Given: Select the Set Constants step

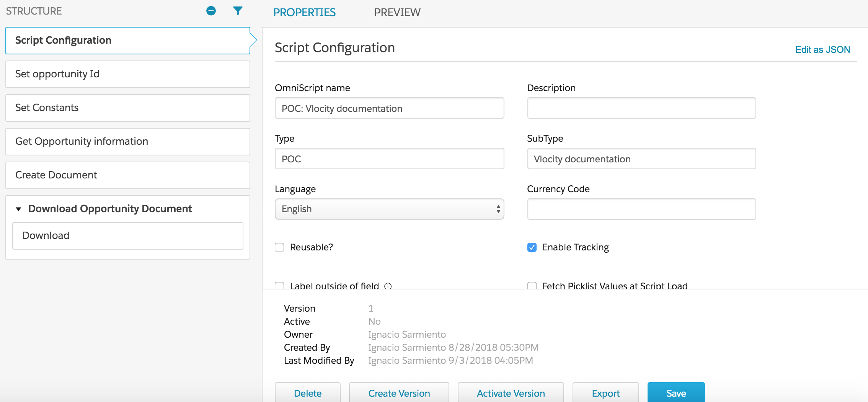Looking at the screenshot, I should click(127, 108).
